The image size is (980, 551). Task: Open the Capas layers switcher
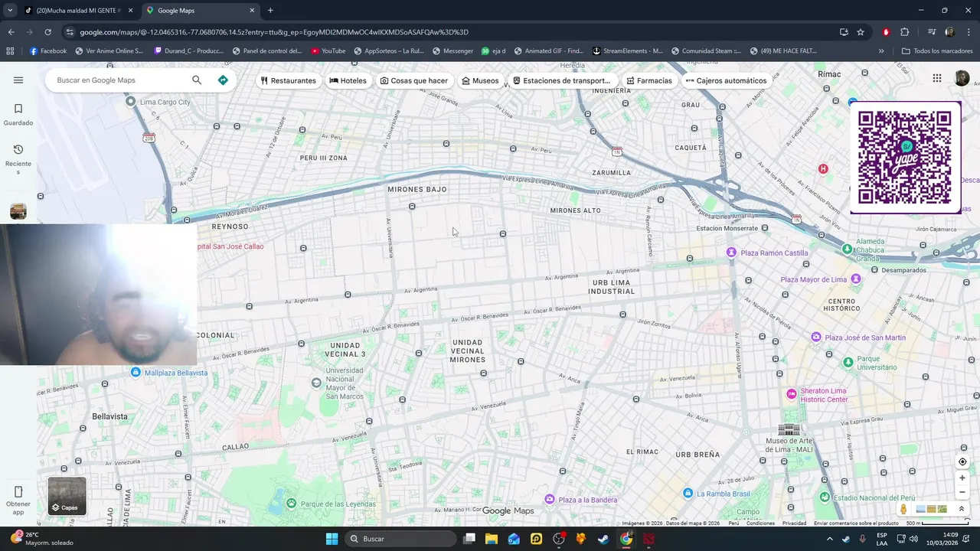click(67, 496)
